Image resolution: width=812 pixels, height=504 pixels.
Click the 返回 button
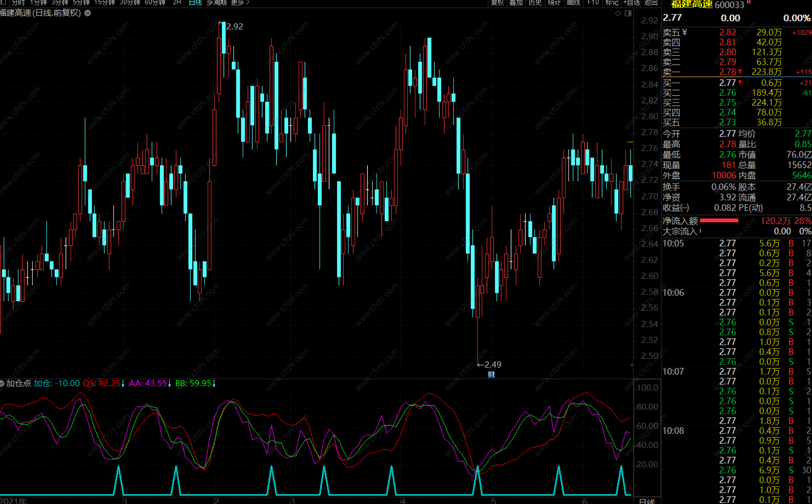[651, 3]
